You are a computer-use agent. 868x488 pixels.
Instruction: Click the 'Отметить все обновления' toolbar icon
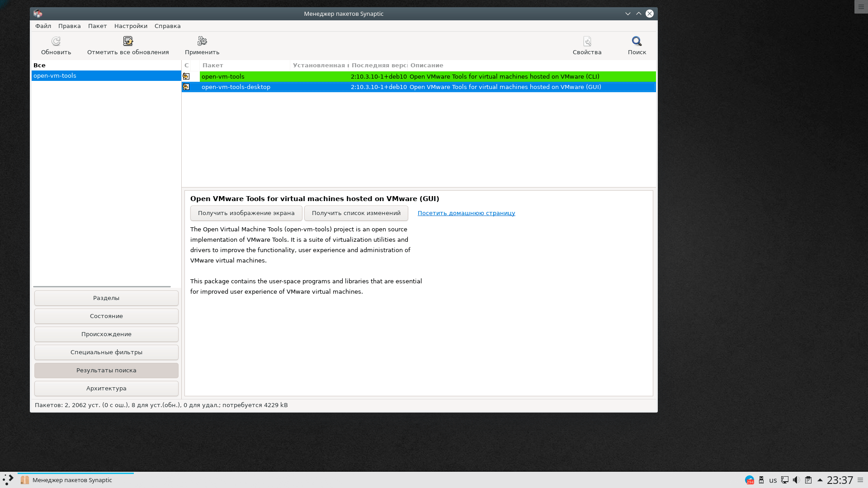(x=128, y=42)
